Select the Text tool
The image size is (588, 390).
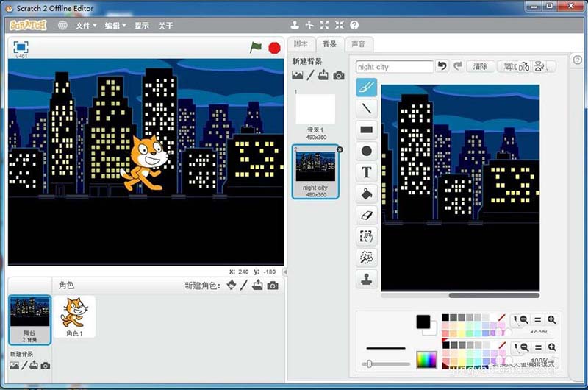(x=366, y=172)
